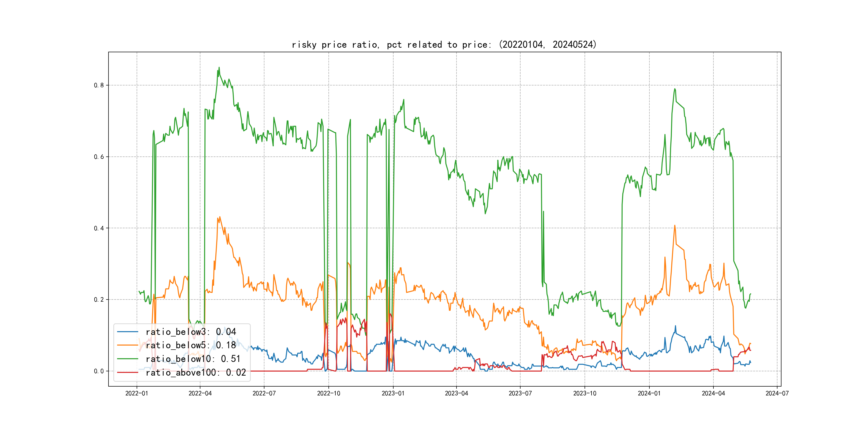Click the 2023-01 x-axis tick label

(x=393, y=393)
